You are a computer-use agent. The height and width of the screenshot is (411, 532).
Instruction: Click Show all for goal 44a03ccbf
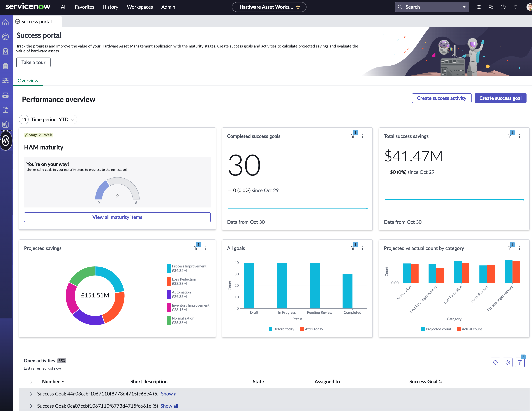[170, 394]
